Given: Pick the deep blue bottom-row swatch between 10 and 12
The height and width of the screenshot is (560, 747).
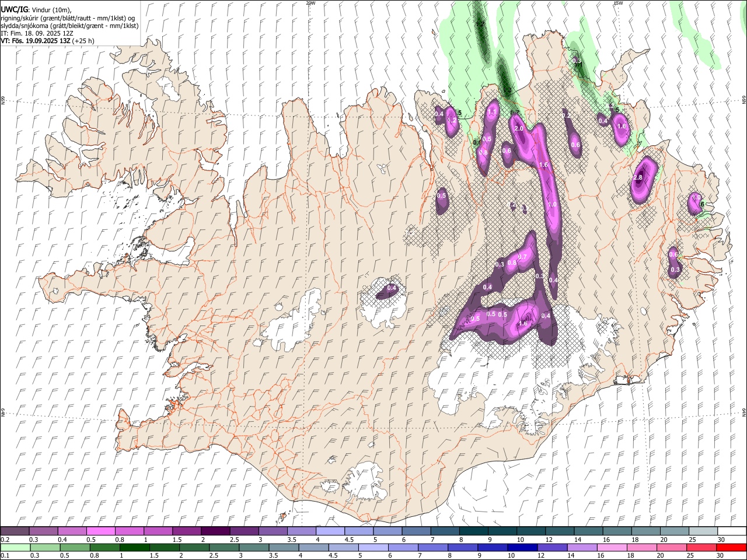Looking at the screenshot, I should tap(522, 547).
